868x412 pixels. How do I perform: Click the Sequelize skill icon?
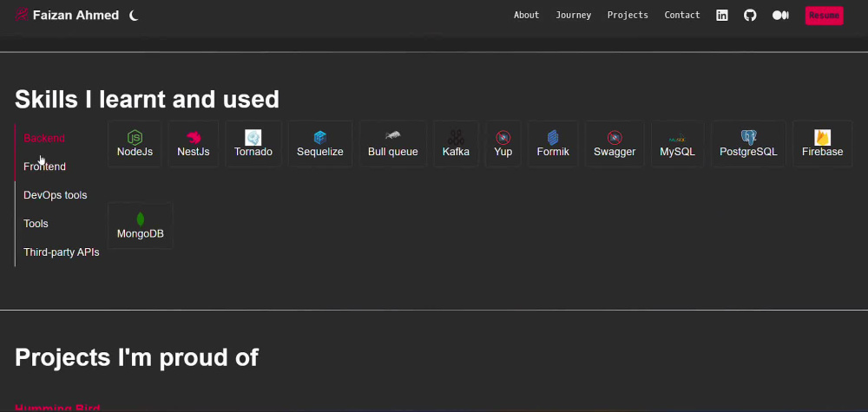(x=320, y=137)
